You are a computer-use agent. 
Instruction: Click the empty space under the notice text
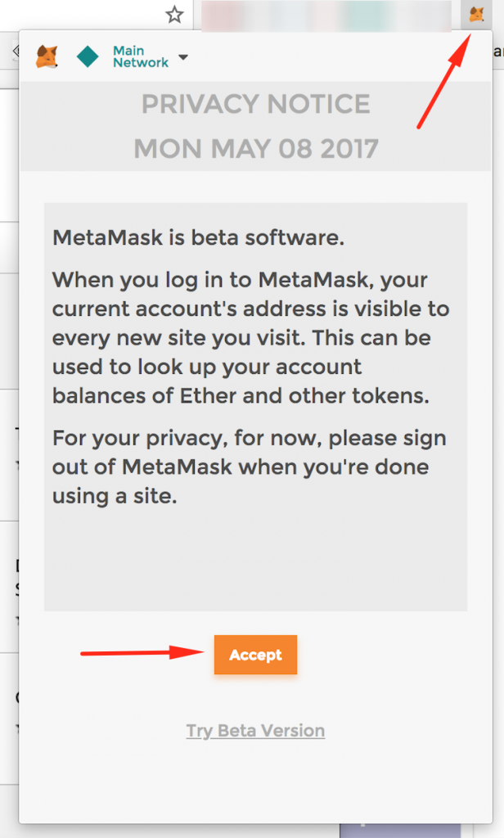(255, 560)
